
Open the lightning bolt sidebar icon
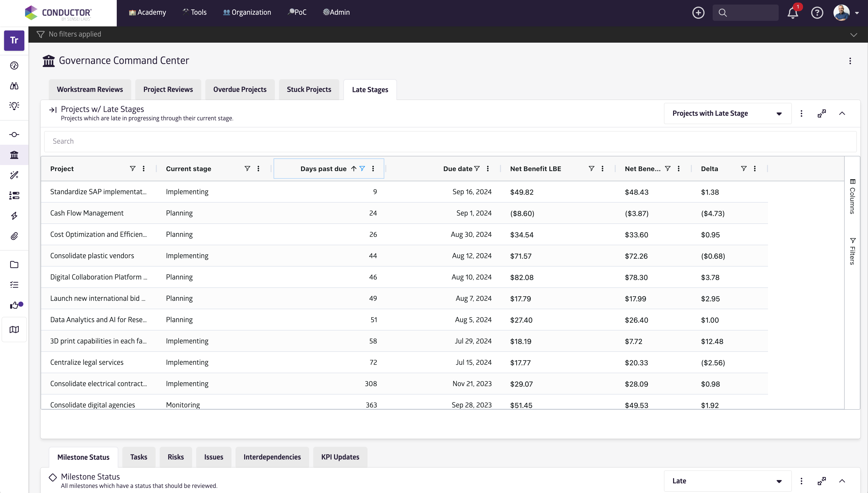[14, 216]
